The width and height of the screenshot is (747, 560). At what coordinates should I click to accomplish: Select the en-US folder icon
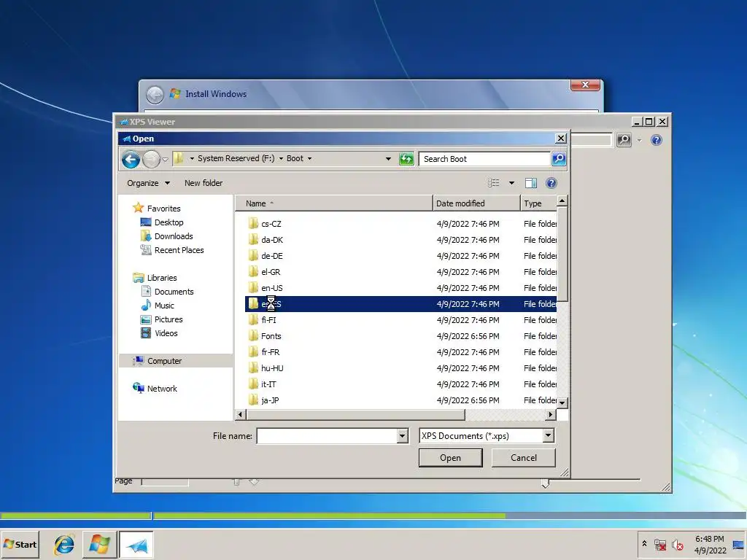click(x=253, y=287)
